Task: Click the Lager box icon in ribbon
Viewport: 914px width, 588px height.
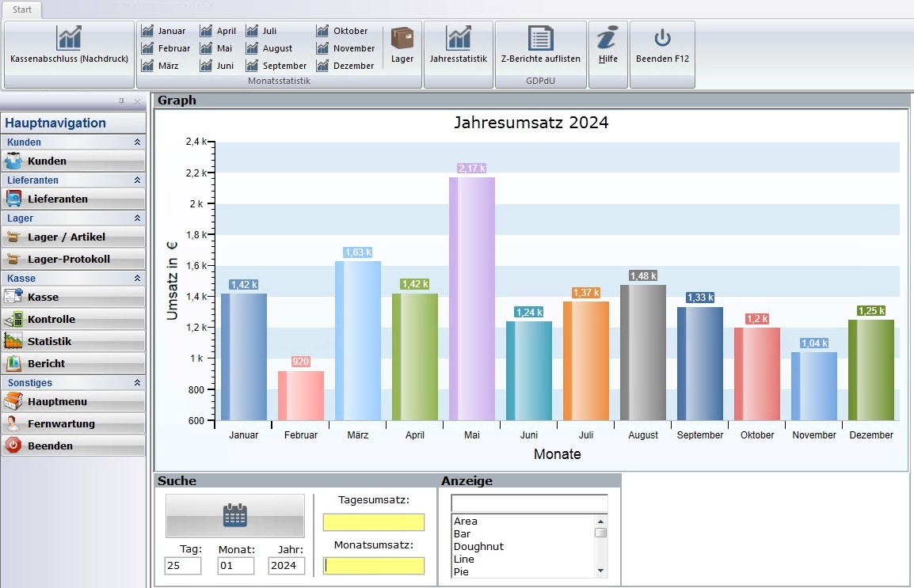Action: 402,45
